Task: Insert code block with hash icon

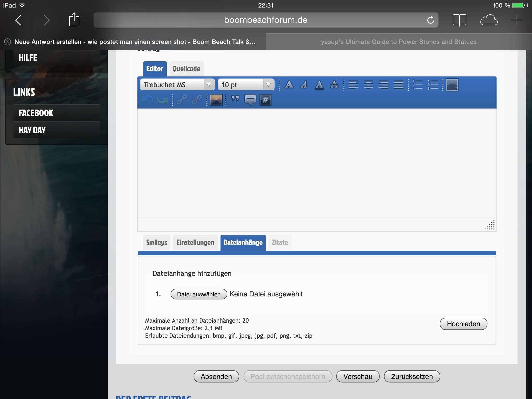Action: pyautogui.click(x=265, y=100)
